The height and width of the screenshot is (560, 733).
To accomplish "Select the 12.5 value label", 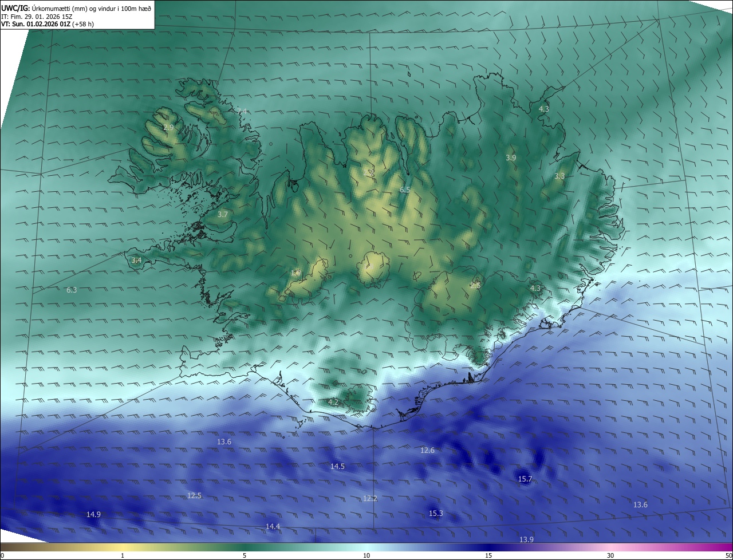I will [x=194, y=496].
